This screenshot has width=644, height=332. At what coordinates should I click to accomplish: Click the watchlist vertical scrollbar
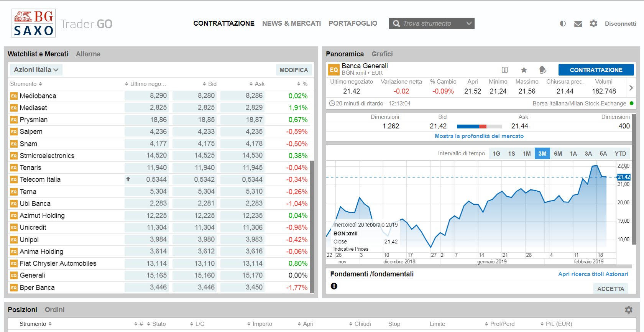[x=312, y=226]
